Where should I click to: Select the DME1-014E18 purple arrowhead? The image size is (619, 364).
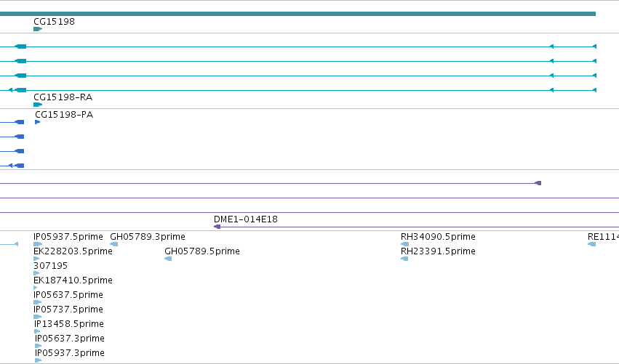tap(217, 227)
